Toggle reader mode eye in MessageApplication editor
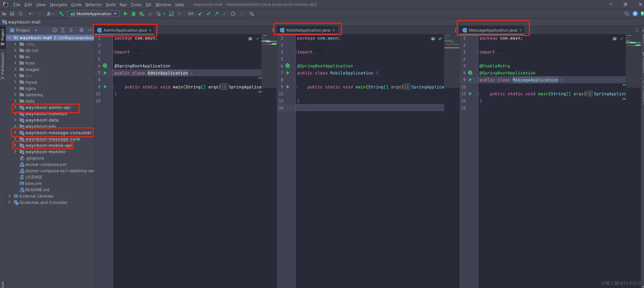 (x=615, y=39)
